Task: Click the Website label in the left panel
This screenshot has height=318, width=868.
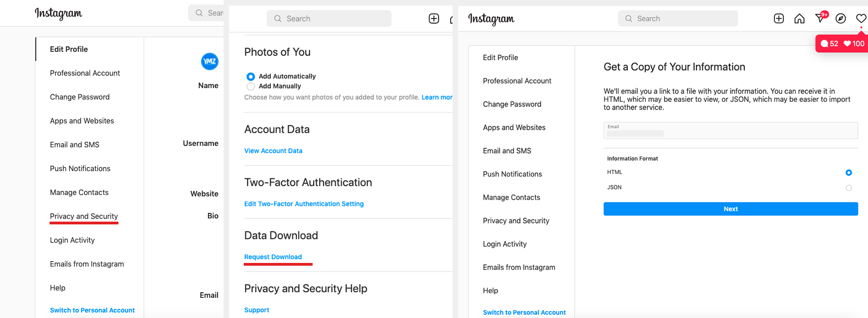Action: click(204, 194)
